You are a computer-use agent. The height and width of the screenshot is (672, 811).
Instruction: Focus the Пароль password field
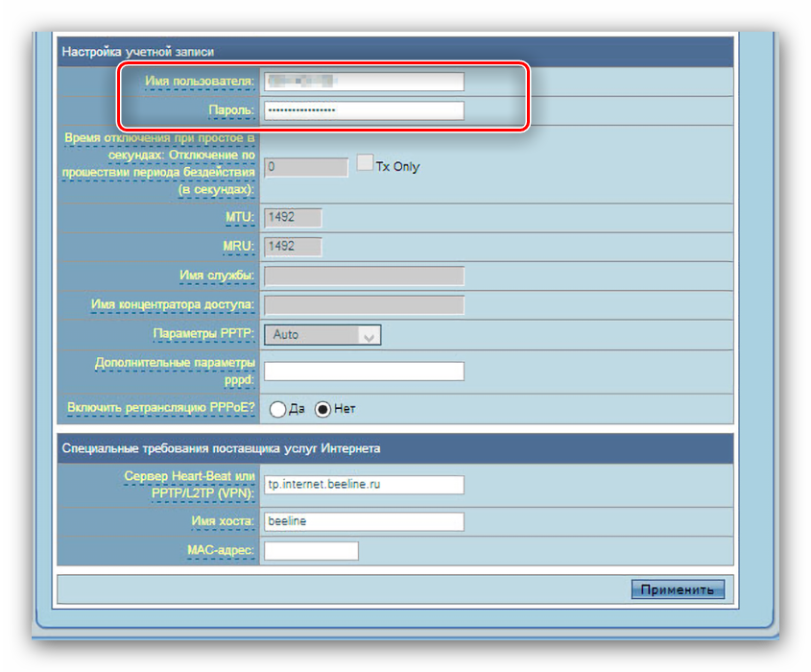pos(364,110)
